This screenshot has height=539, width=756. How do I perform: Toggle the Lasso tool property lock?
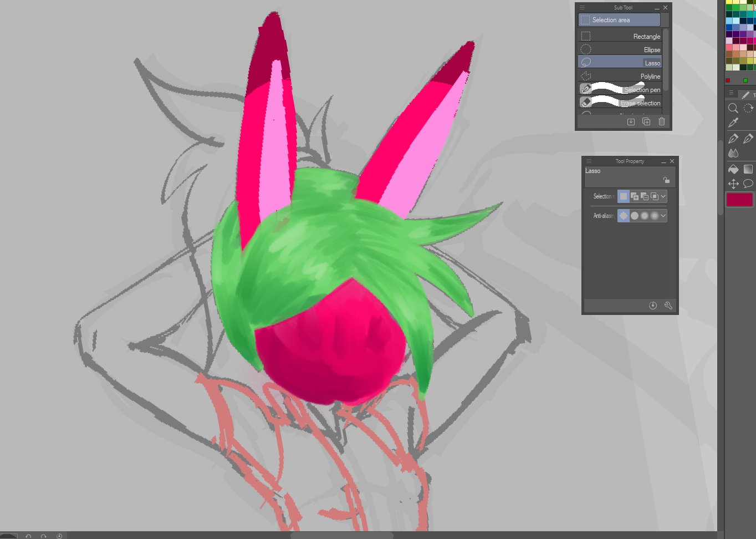click(666, 180)
